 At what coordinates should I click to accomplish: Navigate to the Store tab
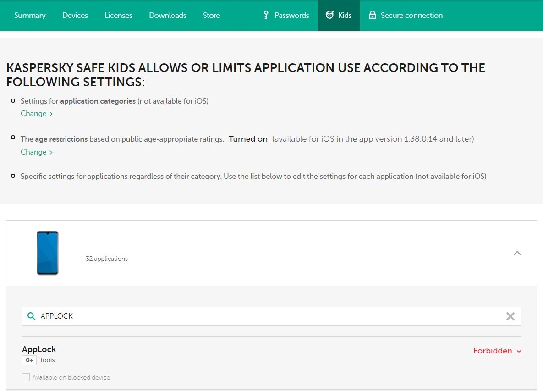211,15
